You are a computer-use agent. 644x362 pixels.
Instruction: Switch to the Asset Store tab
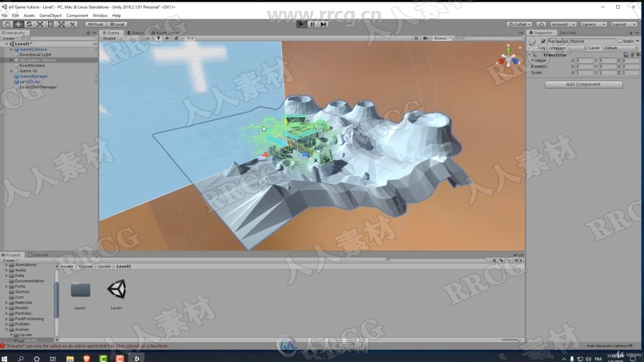[x=165, y=33]
